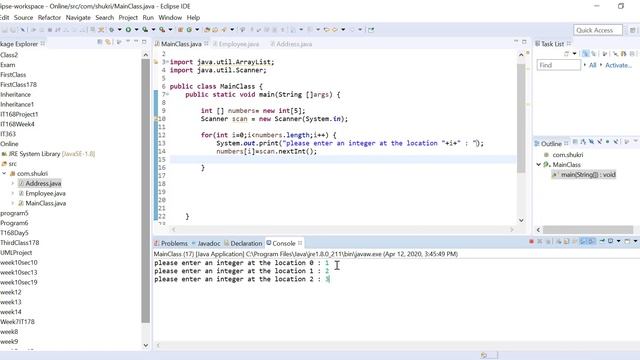Click the All link in Task List

593,65
